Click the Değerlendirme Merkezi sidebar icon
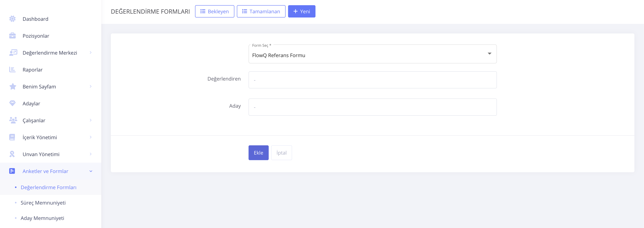The height and width of the screenshot is (228, 644). [13, 53]
